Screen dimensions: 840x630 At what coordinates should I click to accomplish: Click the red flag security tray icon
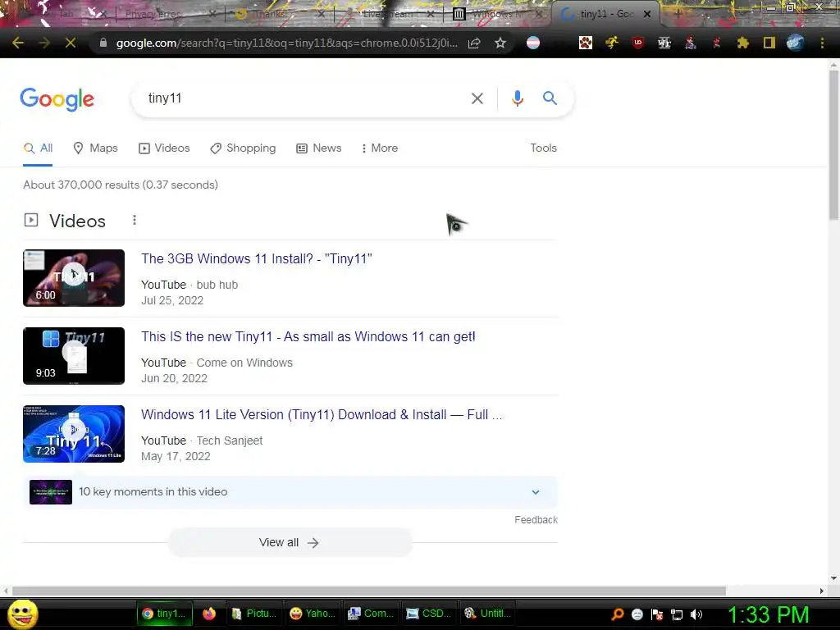point(657,614)
